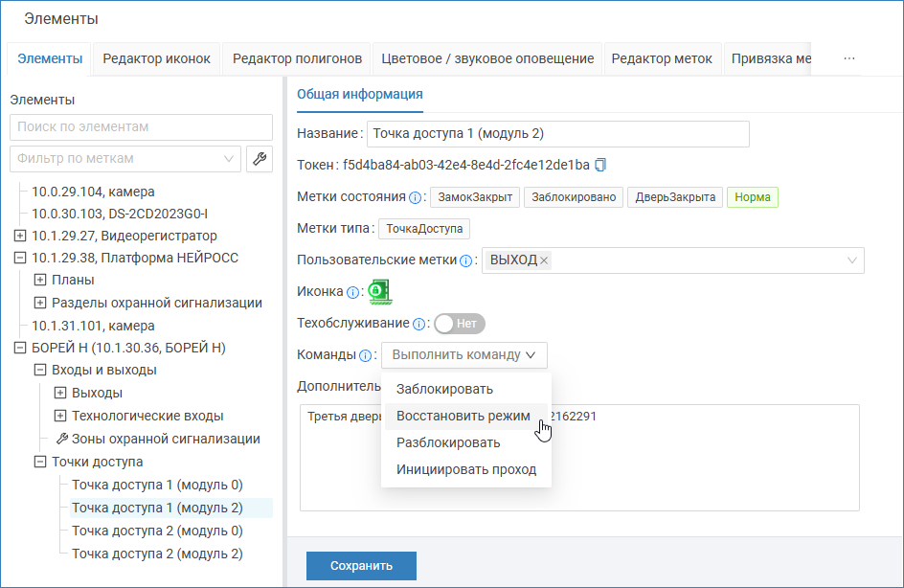Switch to the Редактор иконок tab

coord(156,58)
